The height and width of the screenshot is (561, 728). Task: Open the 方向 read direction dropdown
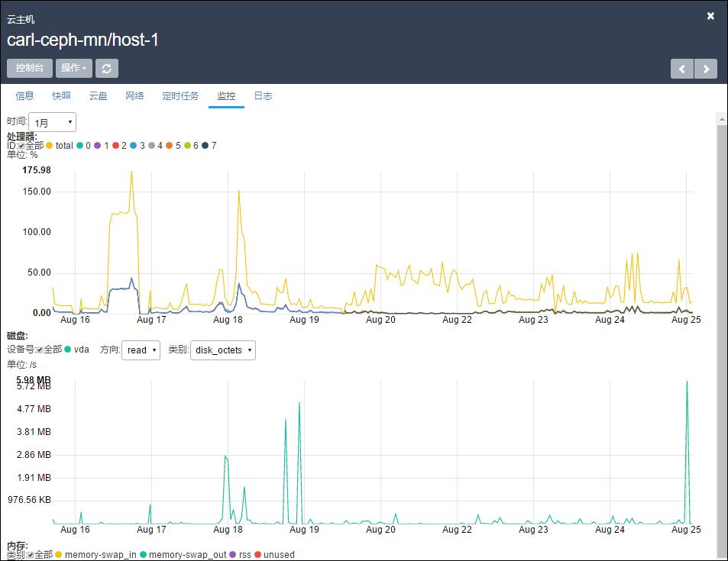(141, 350)
